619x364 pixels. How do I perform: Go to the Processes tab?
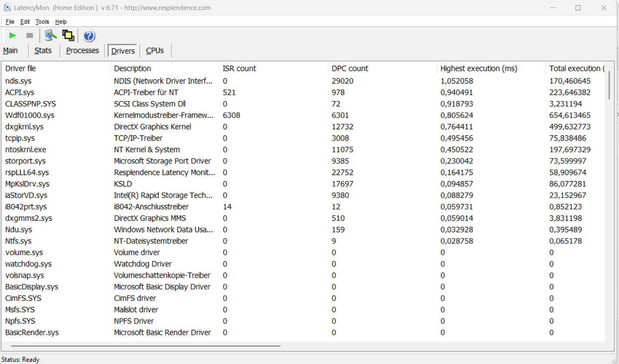pyautogui.click(x=82, y=51)
